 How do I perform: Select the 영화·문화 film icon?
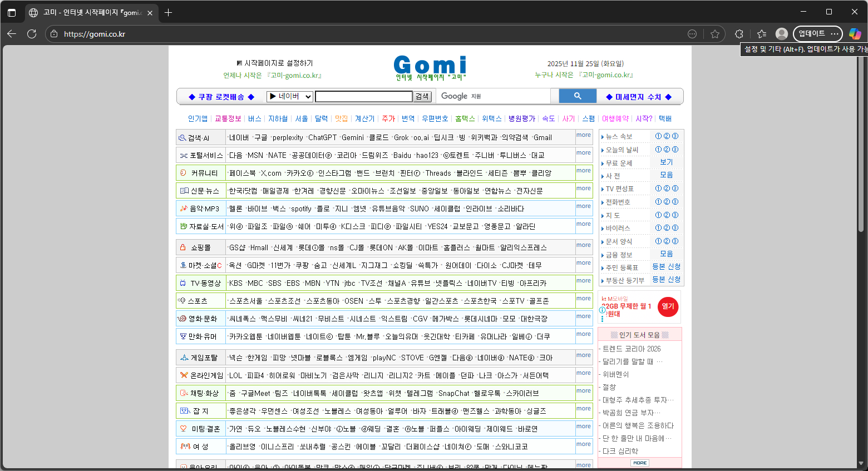pos(182,318)
